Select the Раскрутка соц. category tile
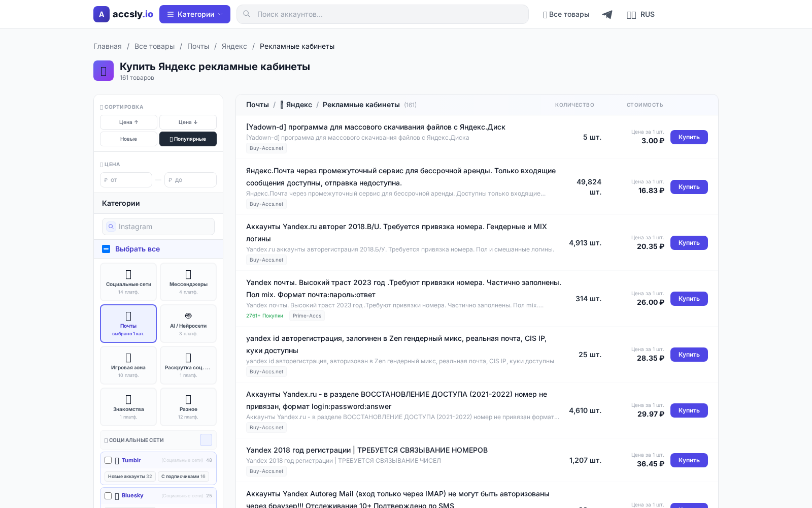This screenshot has height=508, width=812. tap(188, 365)
